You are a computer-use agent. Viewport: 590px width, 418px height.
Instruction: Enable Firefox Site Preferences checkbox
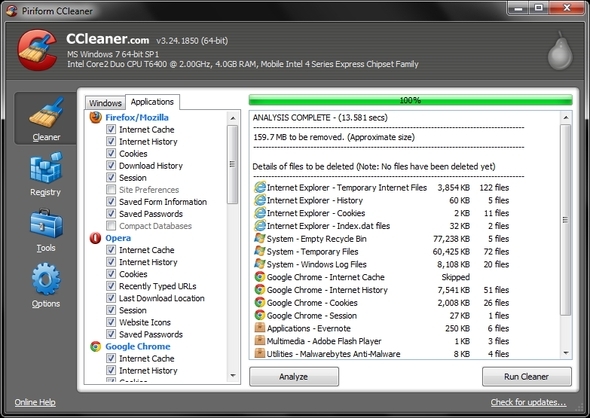pyautogui.click(x=111, y=190)
